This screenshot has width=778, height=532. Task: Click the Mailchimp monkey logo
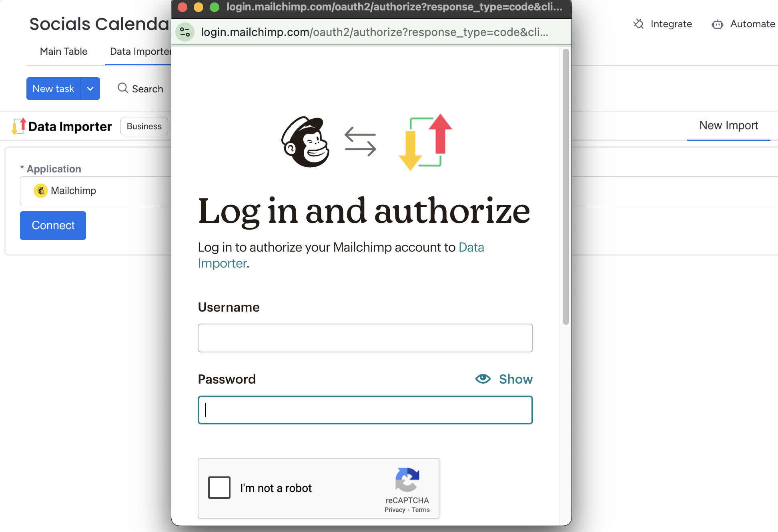[305, 142]
